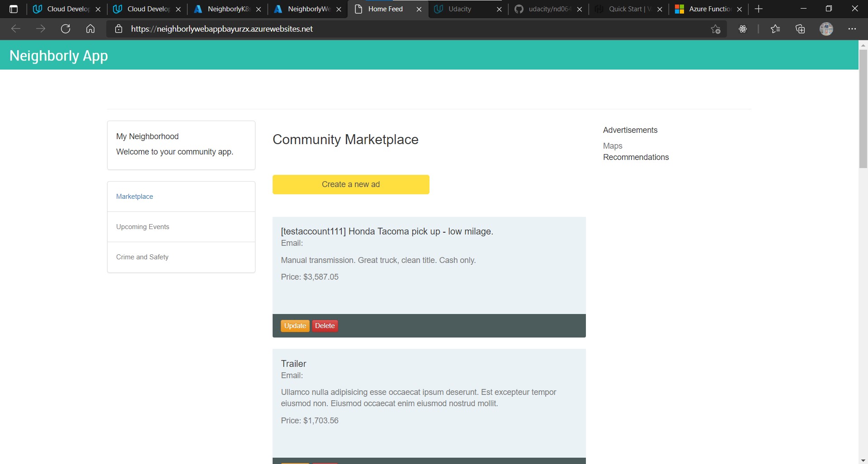
Task: Click the My Neighborhood card title
Action: 147,136
